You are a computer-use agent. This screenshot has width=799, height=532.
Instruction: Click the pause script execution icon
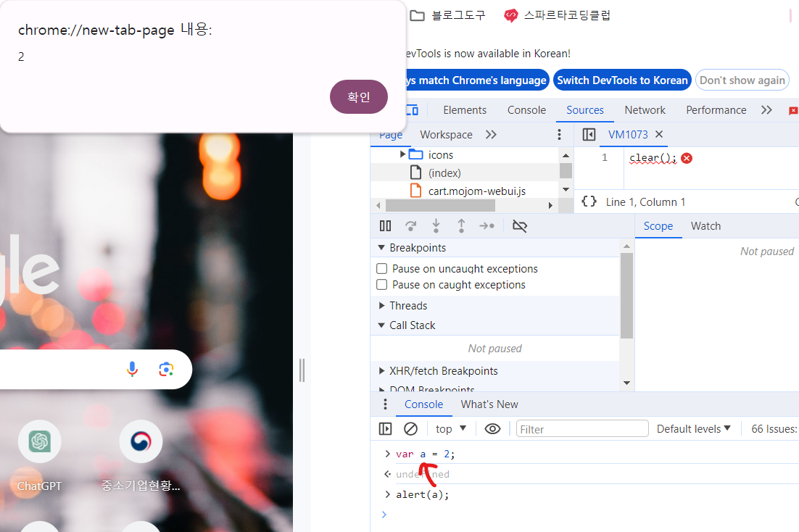point(385,225)
